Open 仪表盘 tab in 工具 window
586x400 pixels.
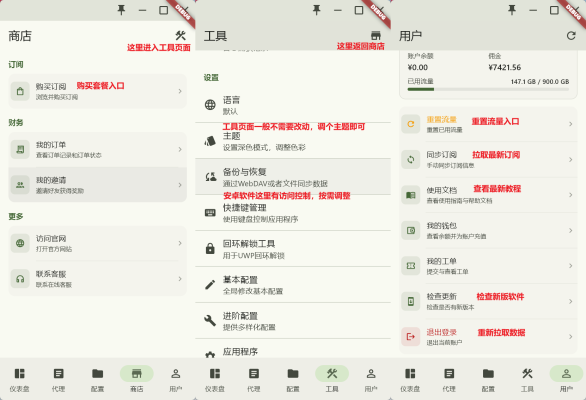pyautogui.click(x=215, y=379)
